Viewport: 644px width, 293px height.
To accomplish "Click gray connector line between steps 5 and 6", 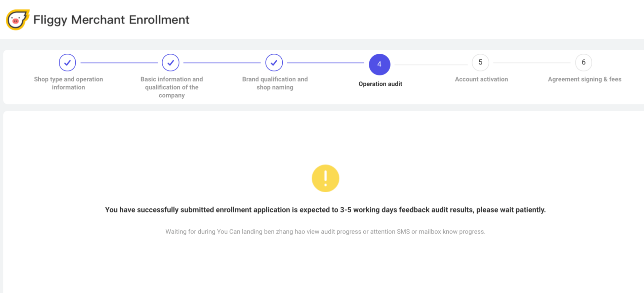I will click(x=532, y=63).
